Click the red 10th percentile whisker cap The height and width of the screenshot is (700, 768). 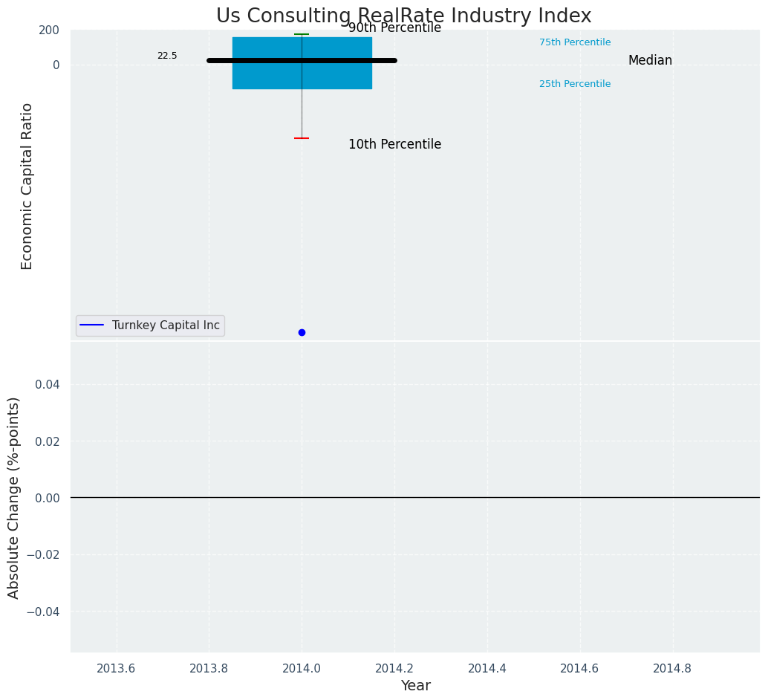tap(302, 138)
